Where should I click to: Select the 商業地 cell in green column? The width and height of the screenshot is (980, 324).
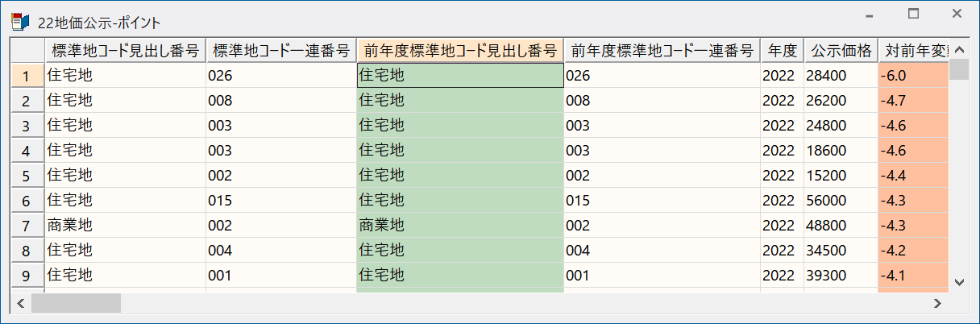460,225
